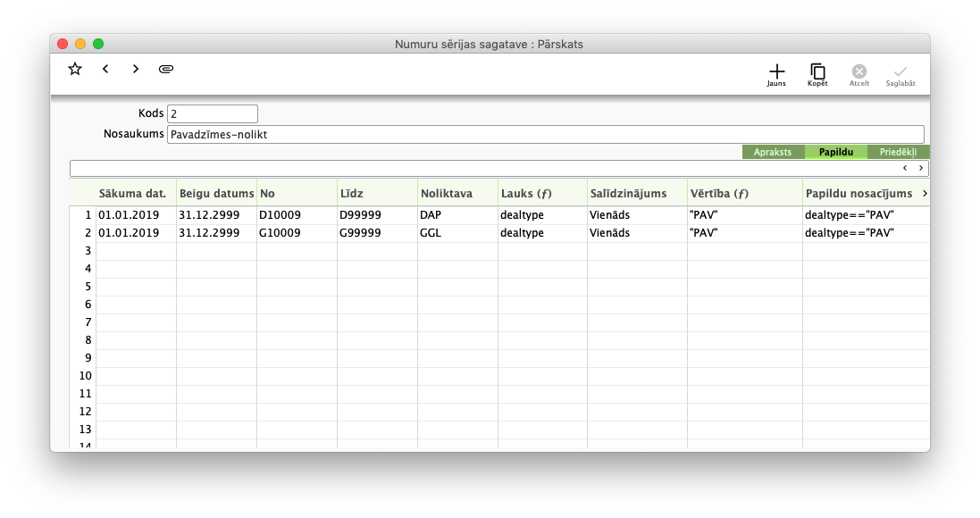Duplicate the record using Kopēt icon
Viewport: 980px width, 518px height.
817,74
